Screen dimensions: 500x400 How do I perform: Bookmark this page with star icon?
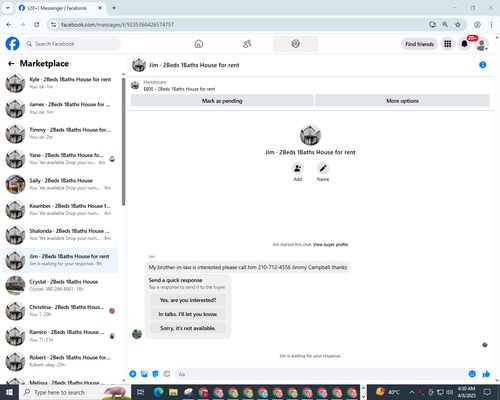(x=458, y=24)
